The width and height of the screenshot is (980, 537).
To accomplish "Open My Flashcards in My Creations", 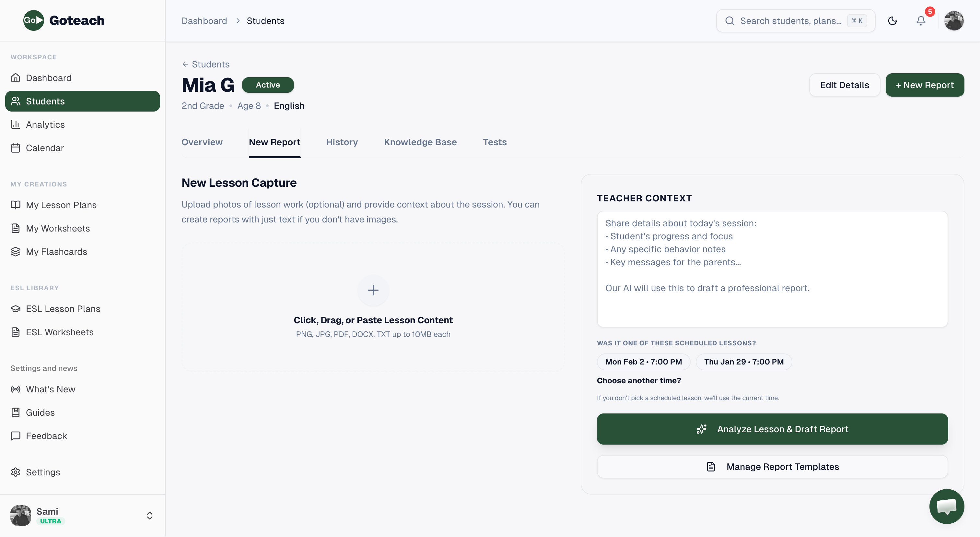I will pyautogui.click(x=56, y=252).
